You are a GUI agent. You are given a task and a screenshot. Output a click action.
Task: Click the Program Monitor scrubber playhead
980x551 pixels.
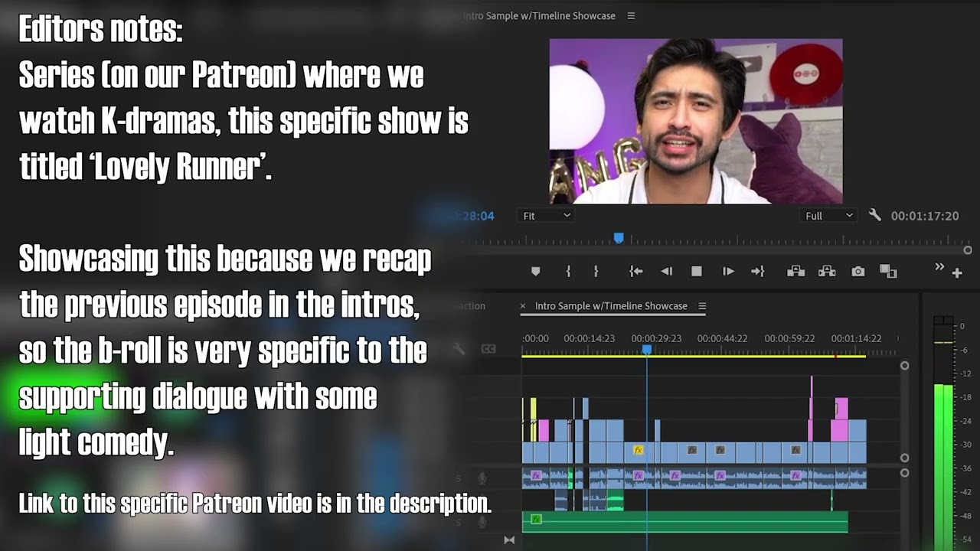[619, 239]
